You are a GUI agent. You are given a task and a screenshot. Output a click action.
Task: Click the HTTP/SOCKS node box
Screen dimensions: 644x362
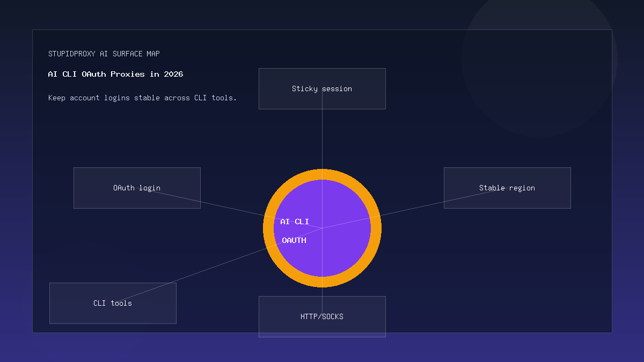coord(322,316)
